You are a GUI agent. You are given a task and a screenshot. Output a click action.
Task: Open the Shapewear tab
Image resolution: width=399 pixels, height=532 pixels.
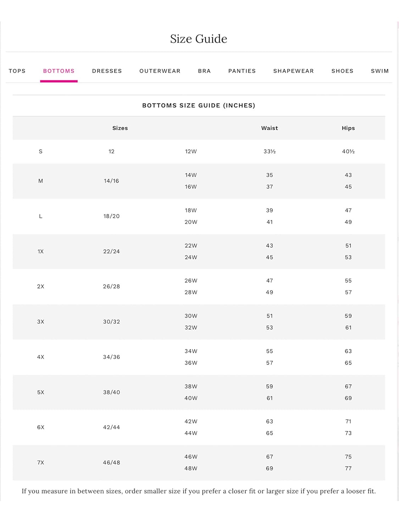pyautogui.click(x=293, y=71)
